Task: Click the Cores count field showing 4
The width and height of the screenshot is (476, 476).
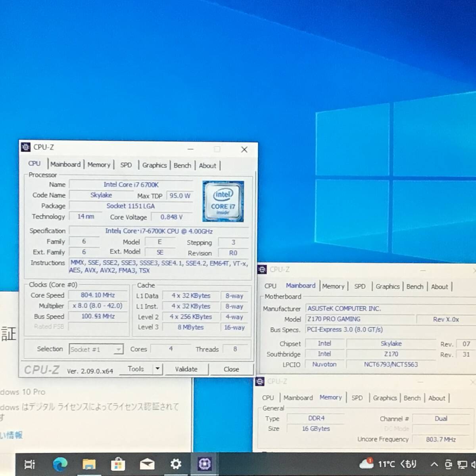Action: click(171, 349)
